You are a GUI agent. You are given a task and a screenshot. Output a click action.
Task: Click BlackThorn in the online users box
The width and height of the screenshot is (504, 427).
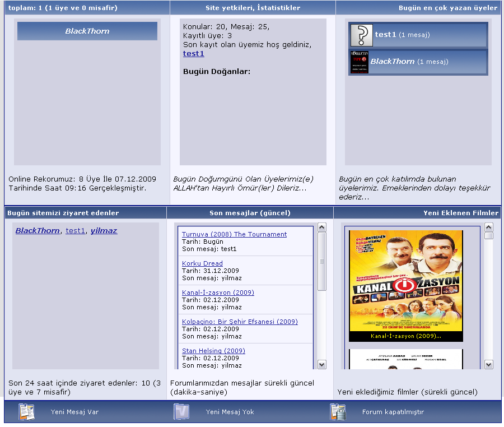(87, 31)
